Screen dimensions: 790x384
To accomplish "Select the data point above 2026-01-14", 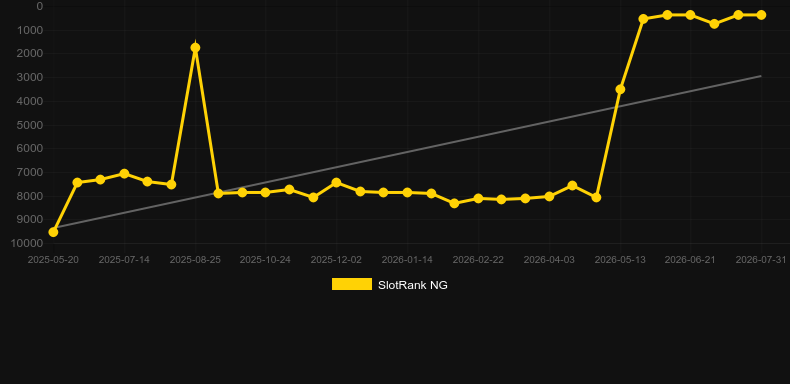I will [x=407, y=193].
